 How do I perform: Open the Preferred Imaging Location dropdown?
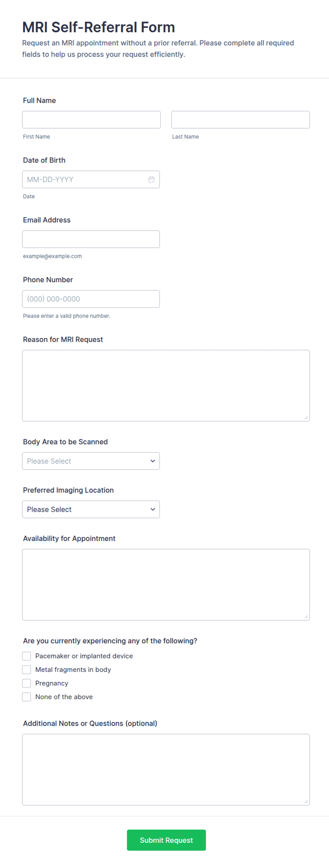[91, 509]
